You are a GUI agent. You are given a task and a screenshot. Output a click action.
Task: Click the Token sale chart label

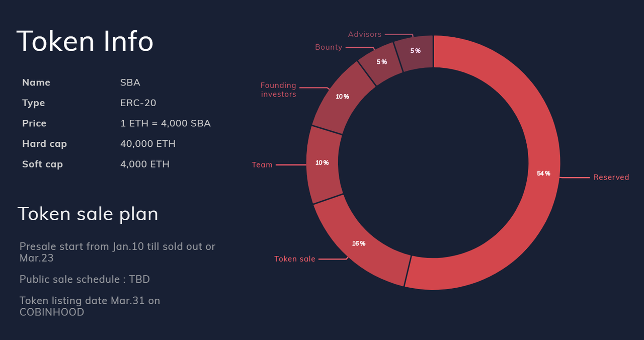click(295, 259)
